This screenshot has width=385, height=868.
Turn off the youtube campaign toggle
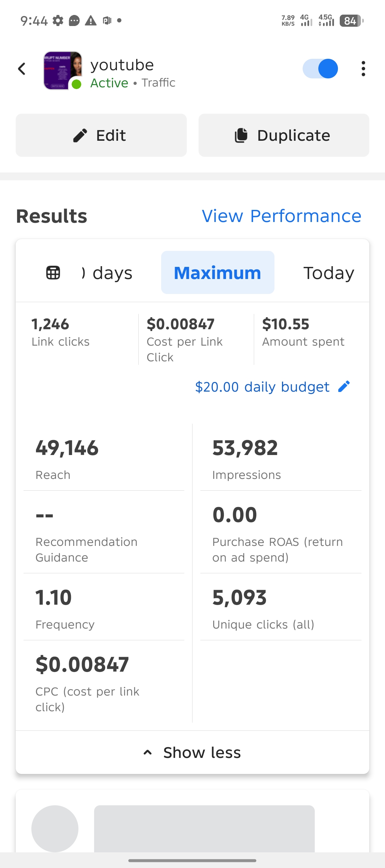point(320,69)
